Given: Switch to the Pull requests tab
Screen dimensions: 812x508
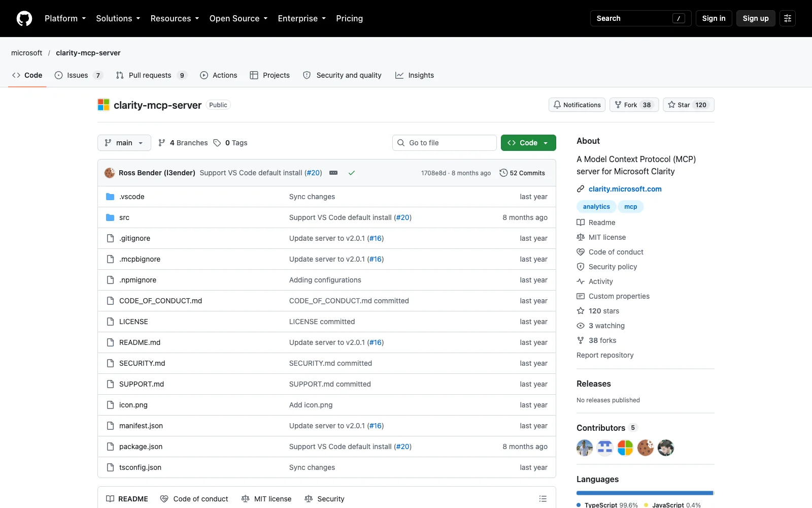Looking at the screenshot, I should tap(152, 75).
